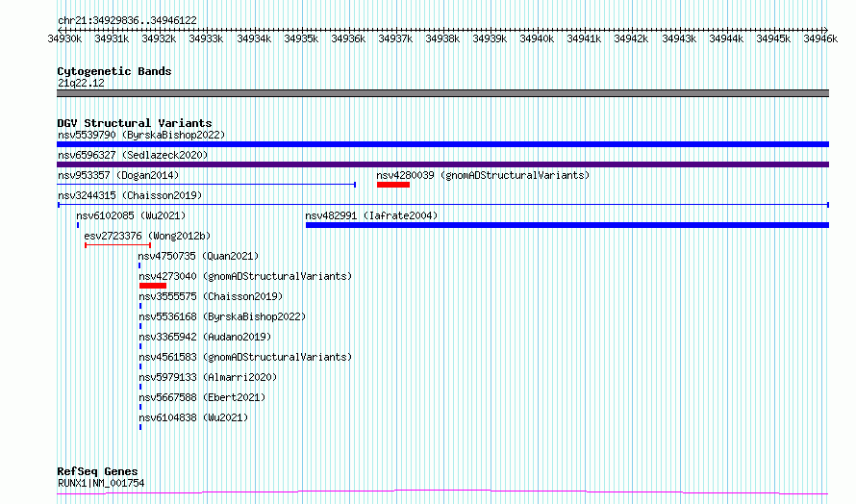Click the 34937k ruler tick label
The height and width of the screenshot is (504, 856).
tap(395, 38)
